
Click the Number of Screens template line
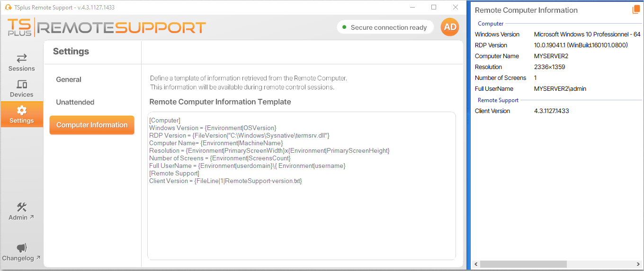(220, 158)
